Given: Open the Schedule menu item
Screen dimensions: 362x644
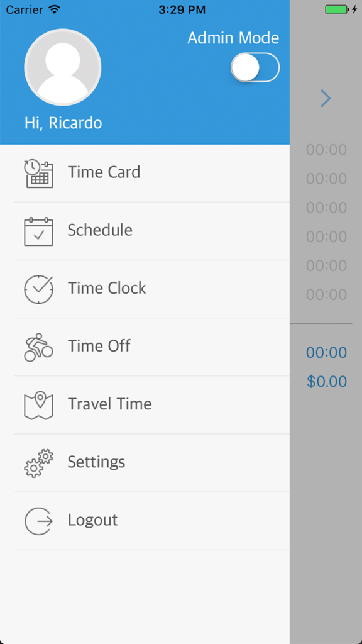Looking at the screenshot, I should tap(100, 230).
